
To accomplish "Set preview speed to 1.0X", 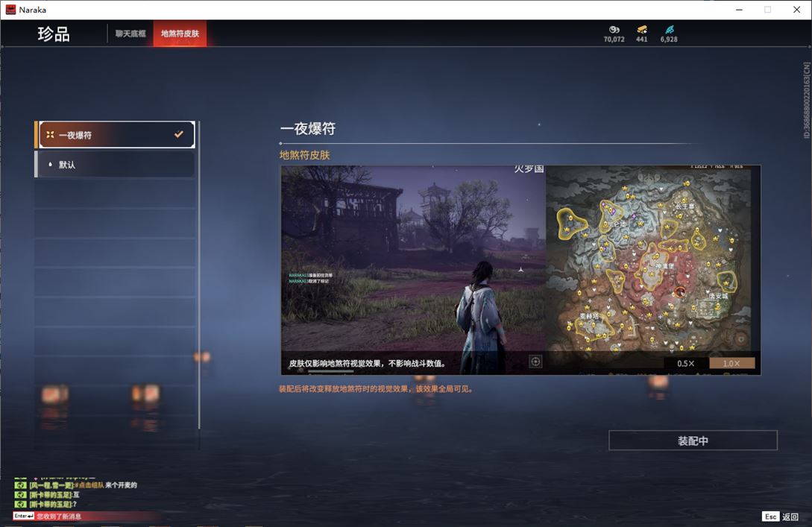I will [731, 364].
